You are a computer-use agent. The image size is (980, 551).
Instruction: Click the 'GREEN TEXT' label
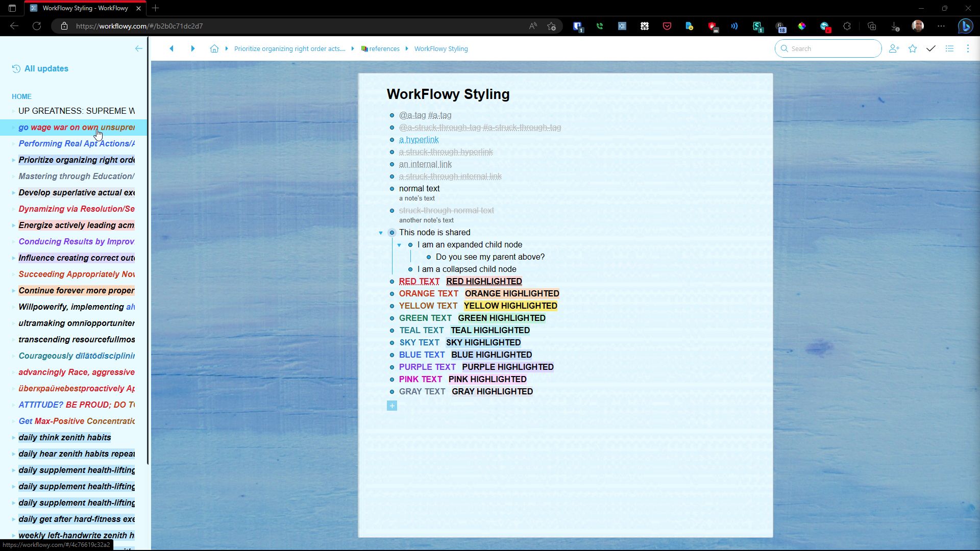[x=425, y=318]
